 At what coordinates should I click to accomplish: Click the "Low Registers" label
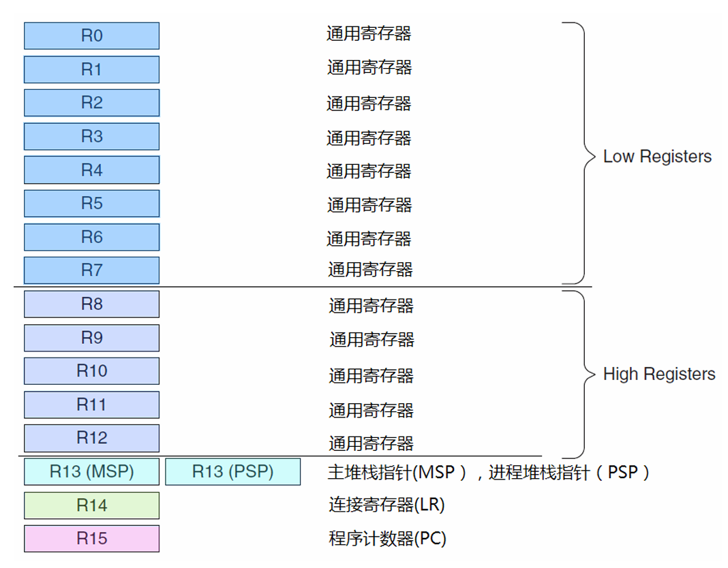pos(657,157)
